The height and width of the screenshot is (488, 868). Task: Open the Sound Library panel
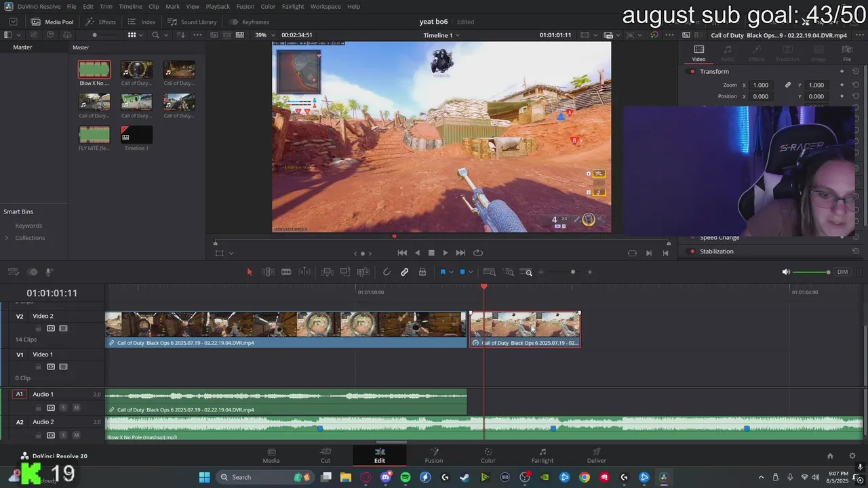[193, 22]
